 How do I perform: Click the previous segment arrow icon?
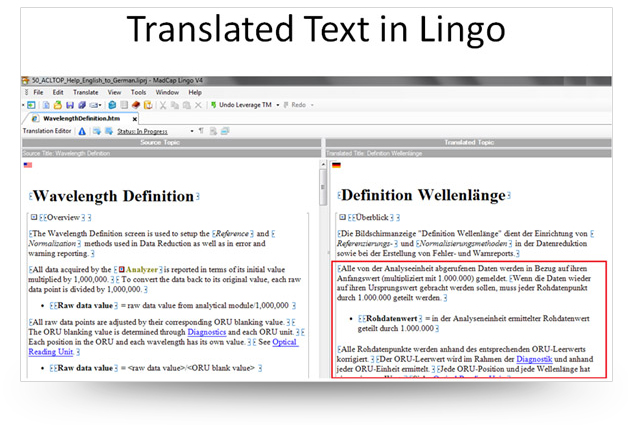[x=97, y=131]
